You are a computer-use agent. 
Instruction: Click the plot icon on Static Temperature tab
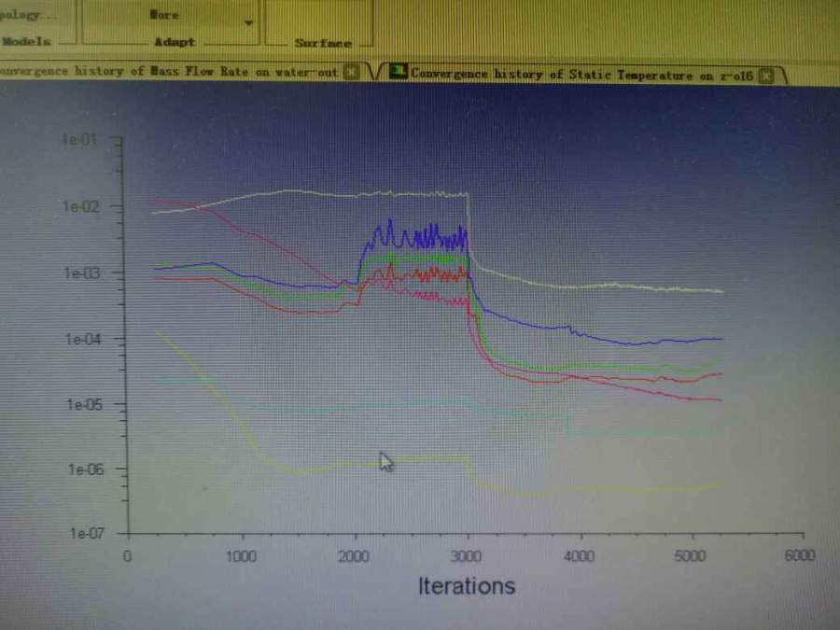[x=398, y=71]
